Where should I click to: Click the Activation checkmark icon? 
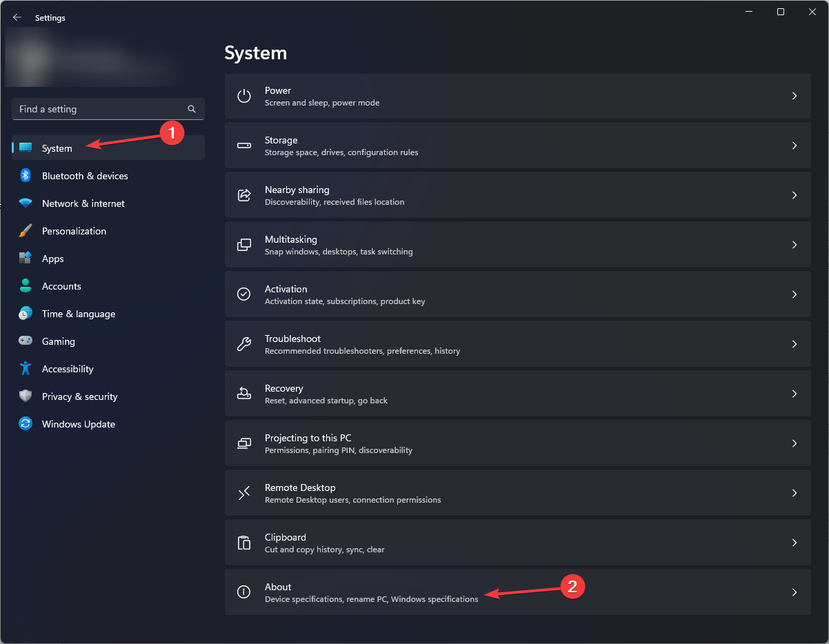244,295
